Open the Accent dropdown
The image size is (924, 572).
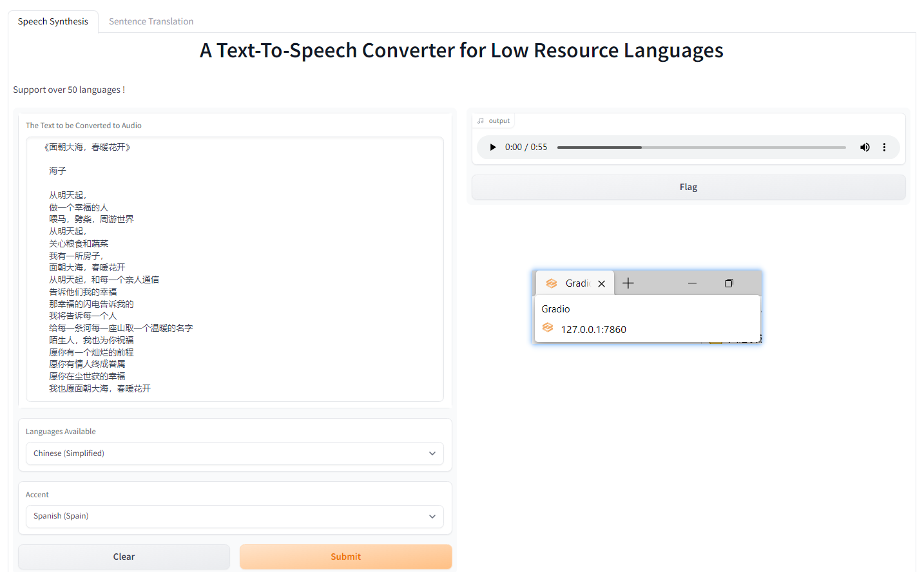pos(235,516)
